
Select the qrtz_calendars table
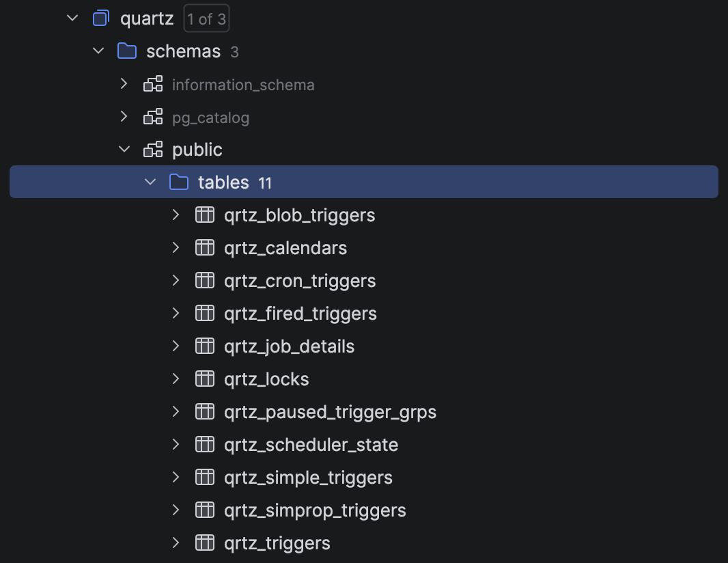pos(285,248)
